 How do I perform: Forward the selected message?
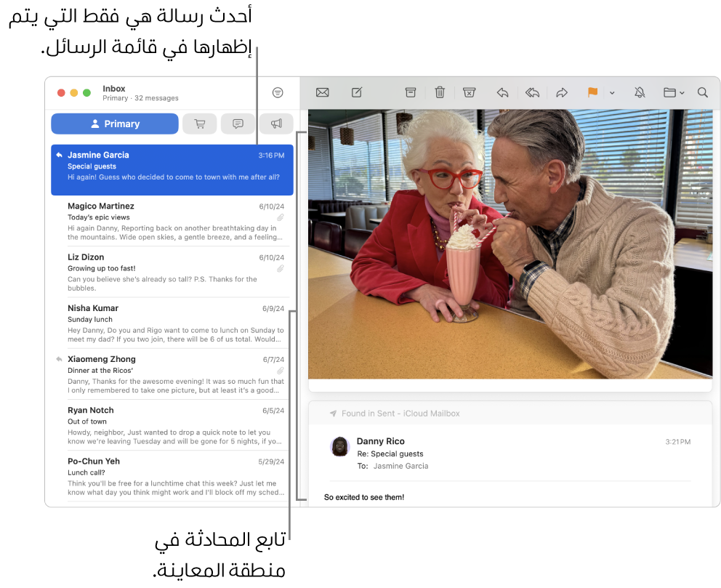click(x=561, y=92)
